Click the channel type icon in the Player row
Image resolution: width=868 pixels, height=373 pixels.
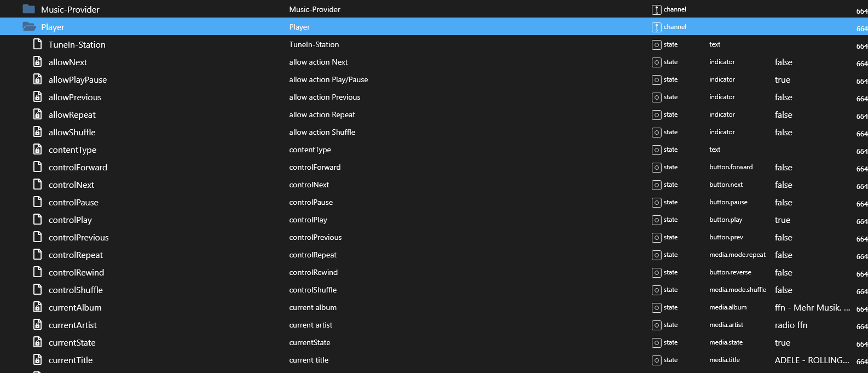(656, 27)
